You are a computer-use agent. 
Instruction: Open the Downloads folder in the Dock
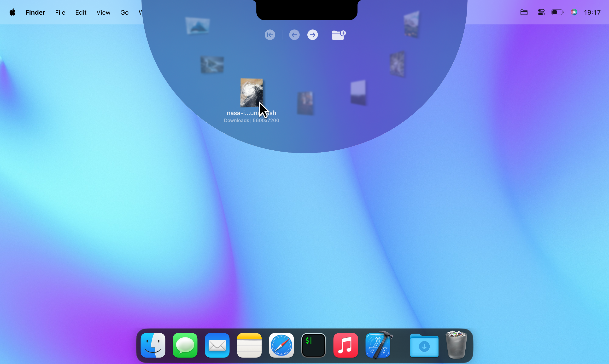pyautogui.click(x=424, y=346)
